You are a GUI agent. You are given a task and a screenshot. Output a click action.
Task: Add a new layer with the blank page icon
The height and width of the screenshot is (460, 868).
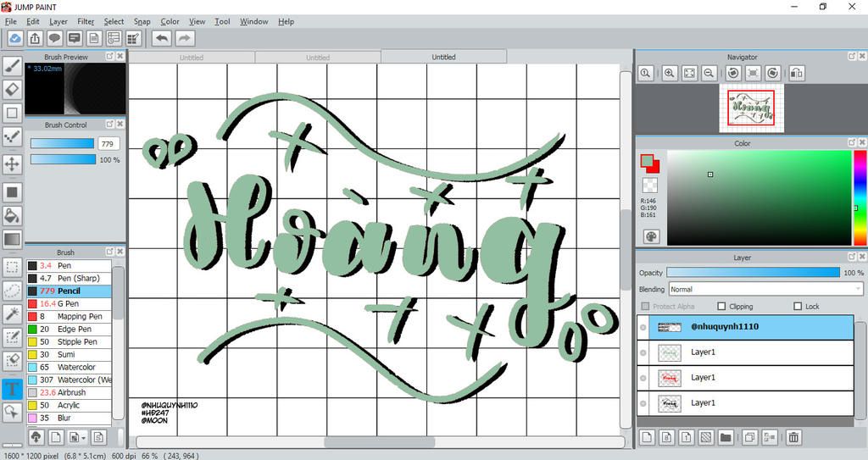[x=647, y=437]
